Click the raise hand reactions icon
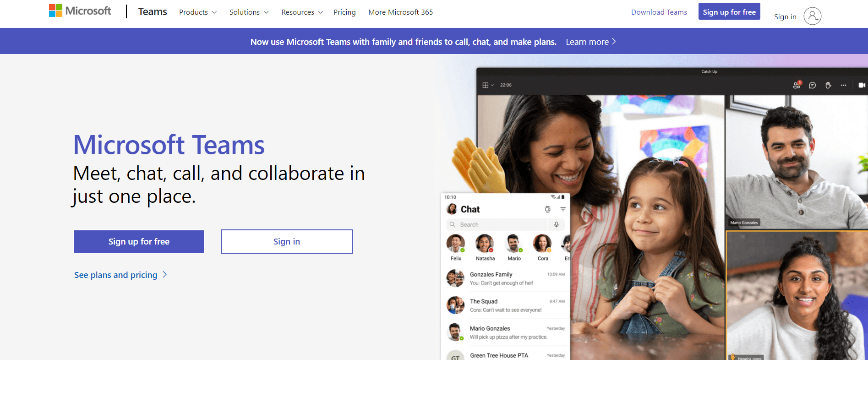The image size is (868, 397). click(x=828, y=85)
